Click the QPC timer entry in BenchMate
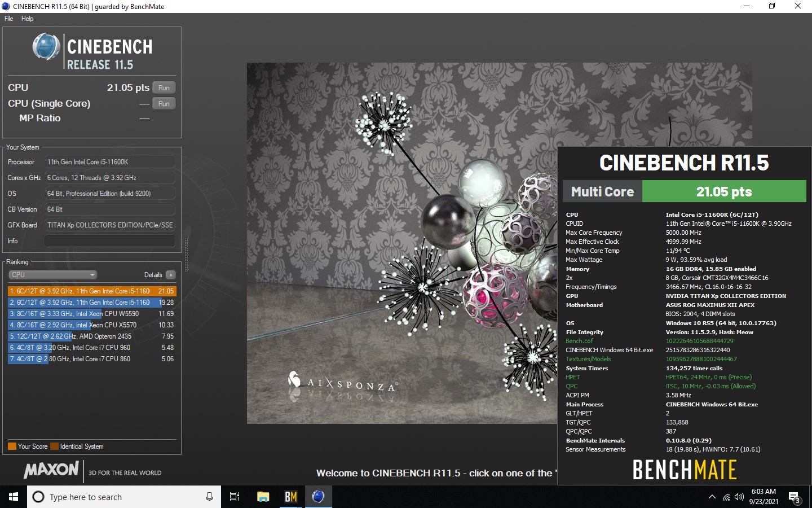812x508 pixels. pos(571,386)
